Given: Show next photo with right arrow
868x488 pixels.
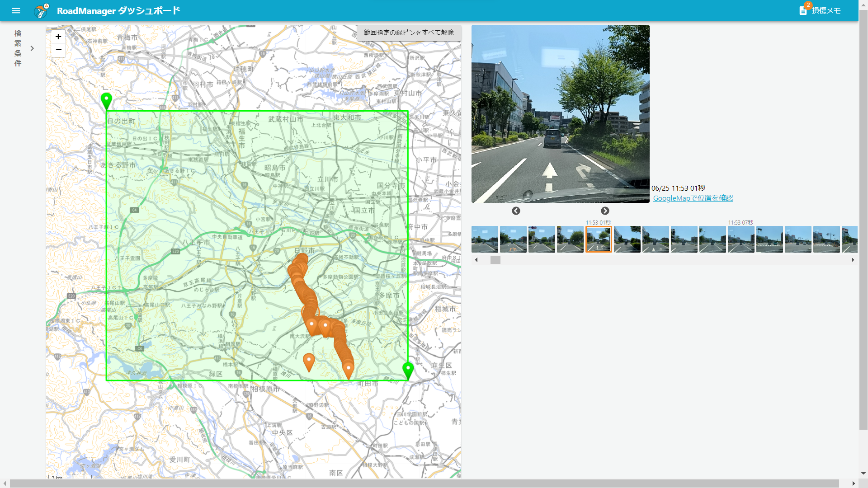Looking at the screenshot, I should click(x=605, y=211).
